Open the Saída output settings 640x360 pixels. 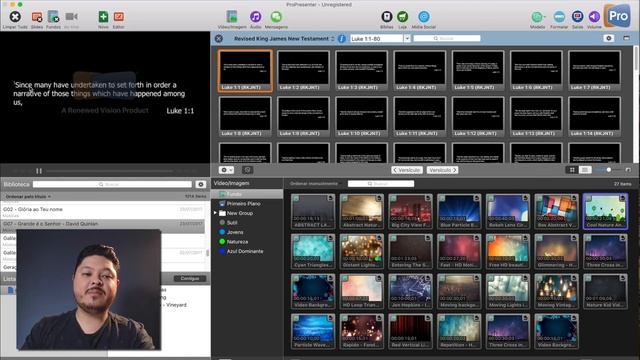[x=577, y=17]
